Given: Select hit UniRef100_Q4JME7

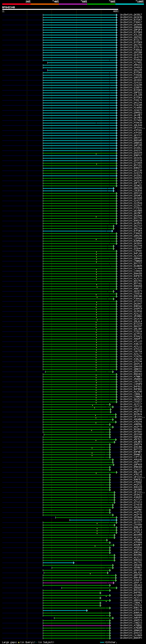Looking at the screenshot, I should pos(131,115).
